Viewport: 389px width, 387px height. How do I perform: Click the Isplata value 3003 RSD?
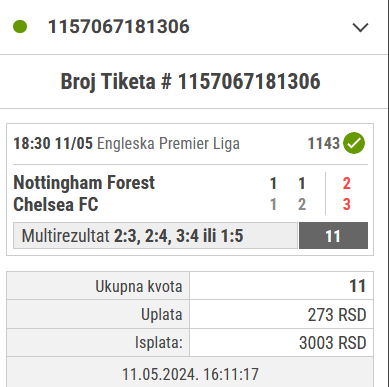click(333, 343)
